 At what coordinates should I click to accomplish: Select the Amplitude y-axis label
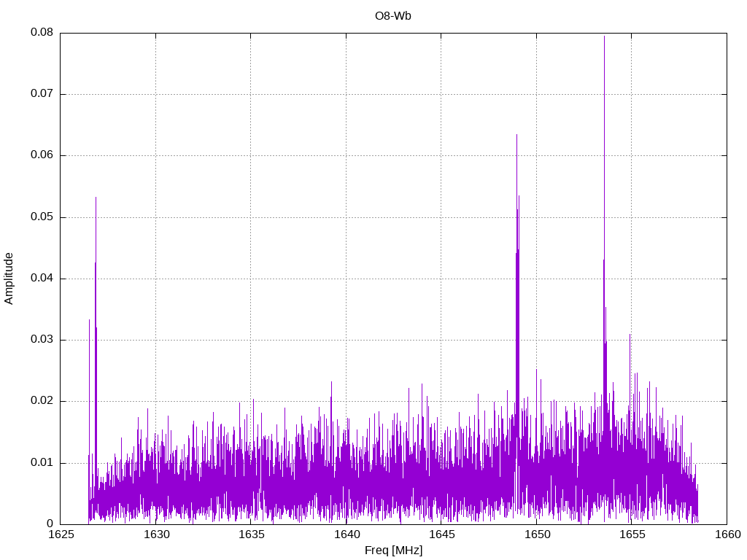coord(9,278)
